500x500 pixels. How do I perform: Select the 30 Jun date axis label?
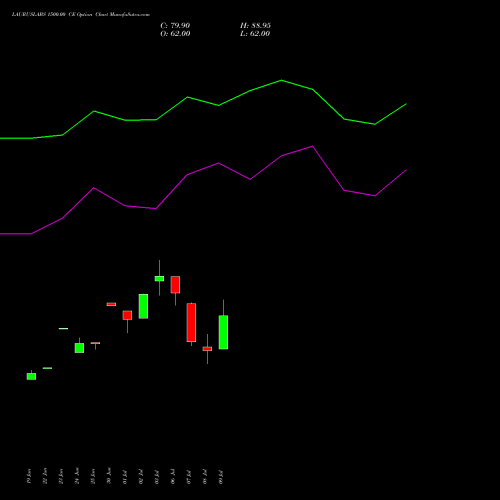(x=109, y=476)
